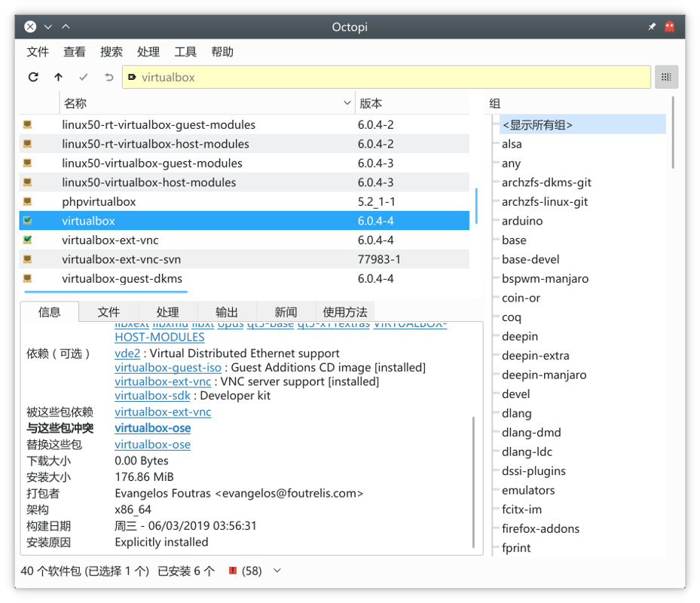This screenshot has width=700, height=603.
Task: Open the 帮助 menu
Action: [x=222, y=52]
